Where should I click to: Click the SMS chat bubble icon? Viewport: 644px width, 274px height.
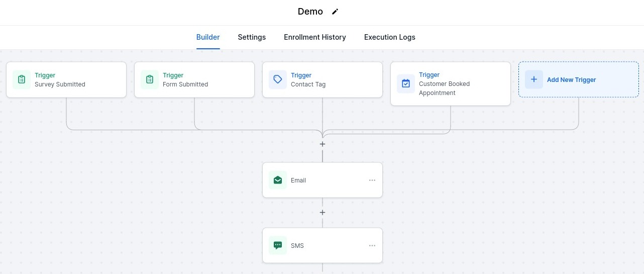coord(278,245)
